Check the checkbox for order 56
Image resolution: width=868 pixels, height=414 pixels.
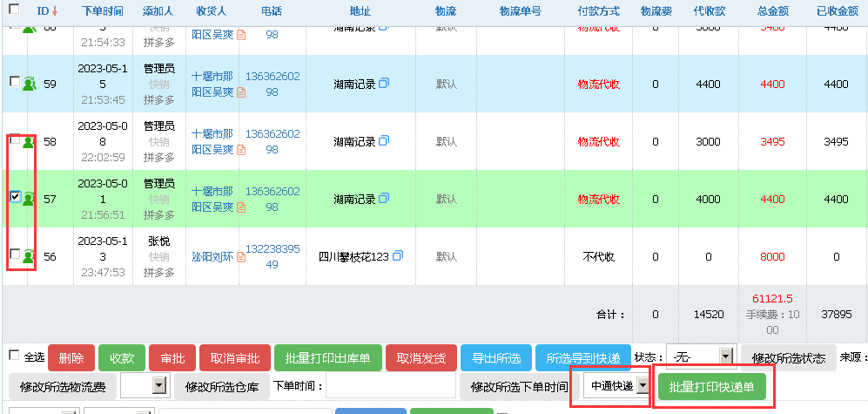click(x=15, y=254)
